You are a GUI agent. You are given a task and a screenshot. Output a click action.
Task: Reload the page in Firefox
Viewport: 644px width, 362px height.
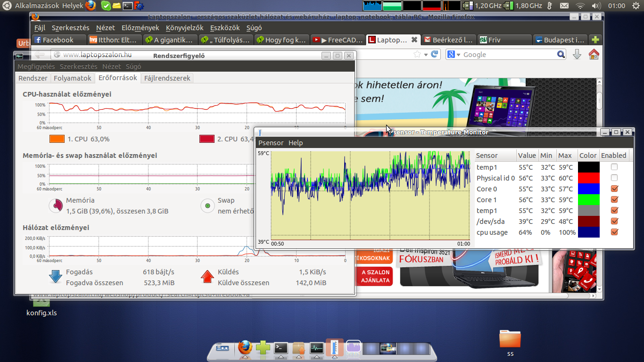point(435,54)
